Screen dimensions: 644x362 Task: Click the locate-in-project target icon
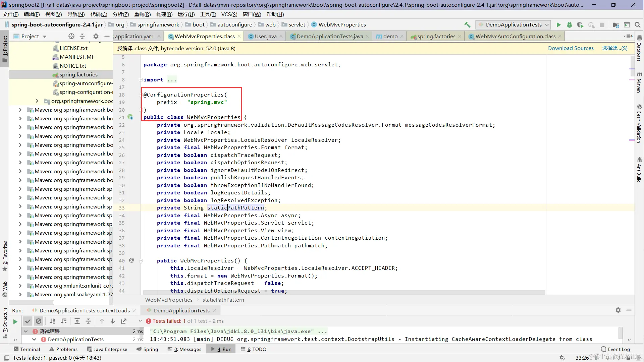[71, 36]
